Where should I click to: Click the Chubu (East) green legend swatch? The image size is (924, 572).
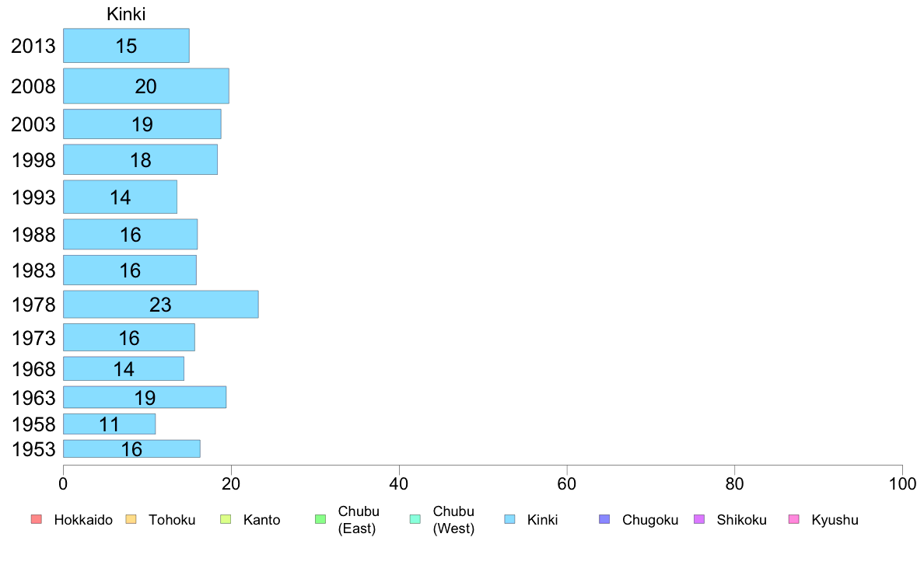pyautogui.click(x=320, y=519)
